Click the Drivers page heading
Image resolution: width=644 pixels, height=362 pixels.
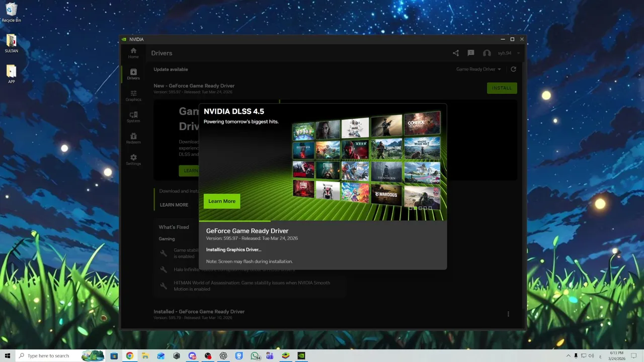[162, 53]
